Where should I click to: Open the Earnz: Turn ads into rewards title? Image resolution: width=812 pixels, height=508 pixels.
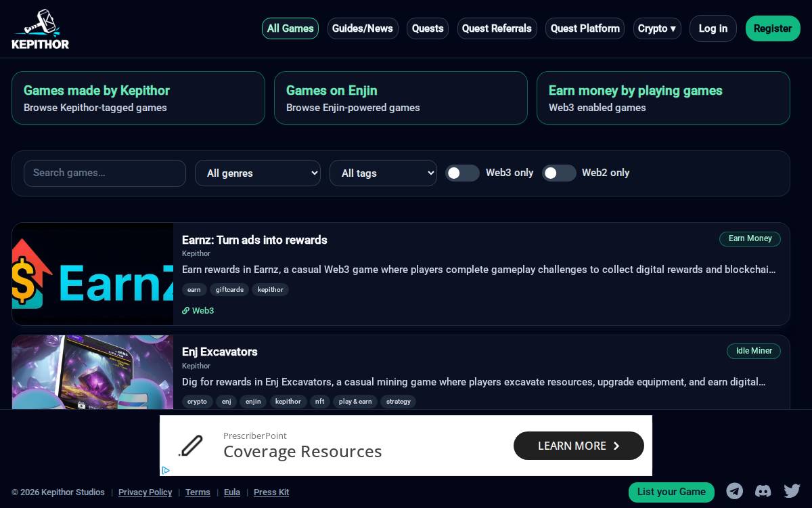coord(254,240)
